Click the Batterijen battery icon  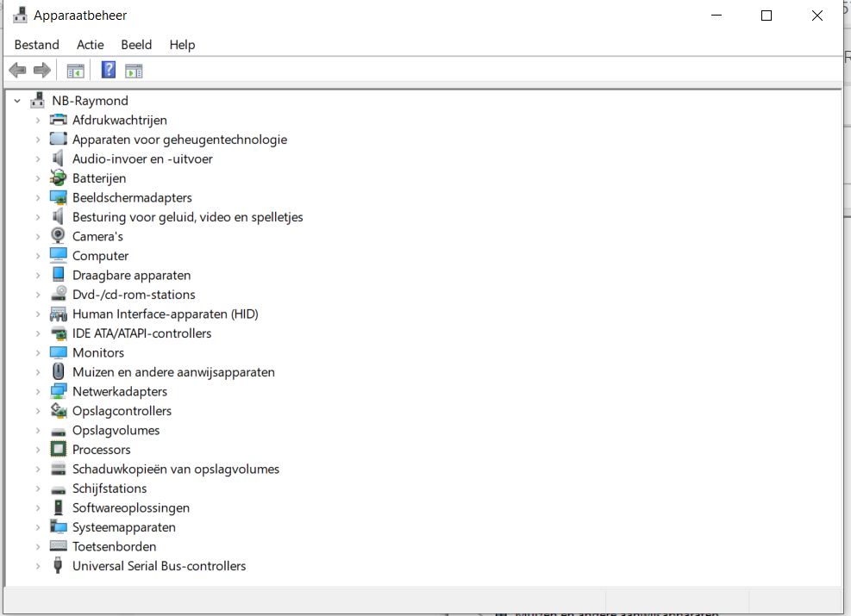[58, 178]
